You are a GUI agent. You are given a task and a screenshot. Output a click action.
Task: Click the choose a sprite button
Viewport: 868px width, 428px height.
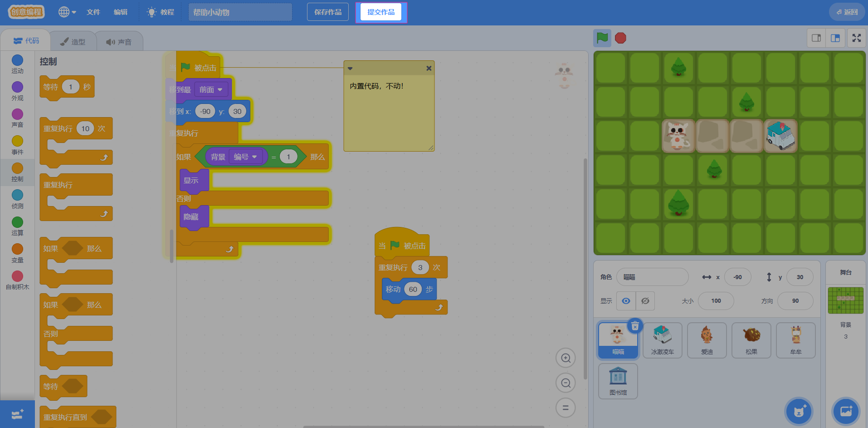pos(799,412)
